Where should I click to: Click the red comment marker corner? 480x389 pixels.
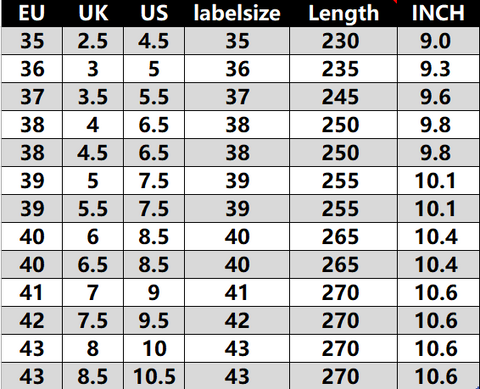pyautogui.click(x=395, y=1)
